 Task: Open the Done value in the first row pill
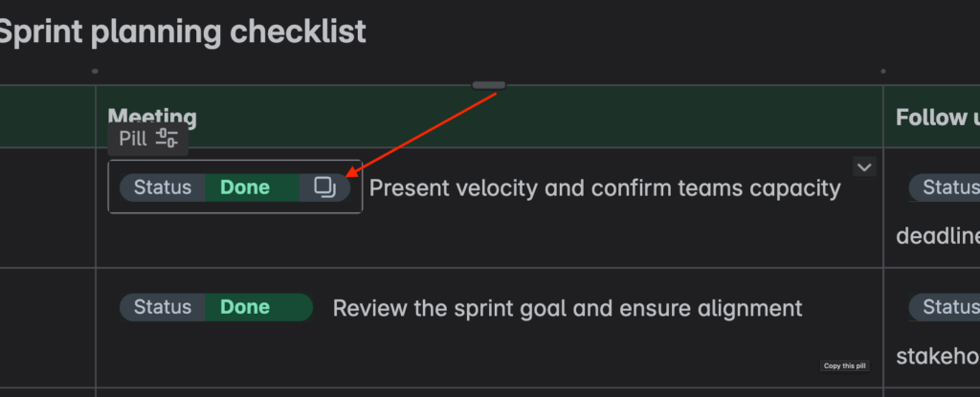tap(245, 187)
